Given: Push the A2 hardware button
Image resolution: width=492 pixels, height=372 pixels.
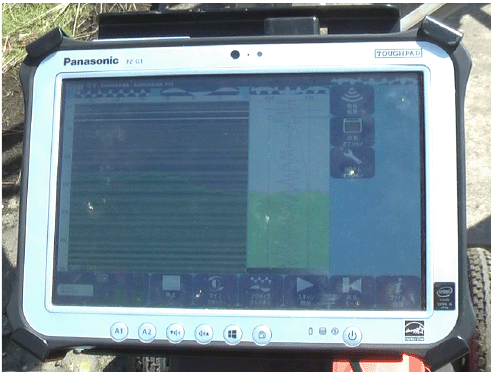Looking at the screenshot, I should (x=147, y=332).
